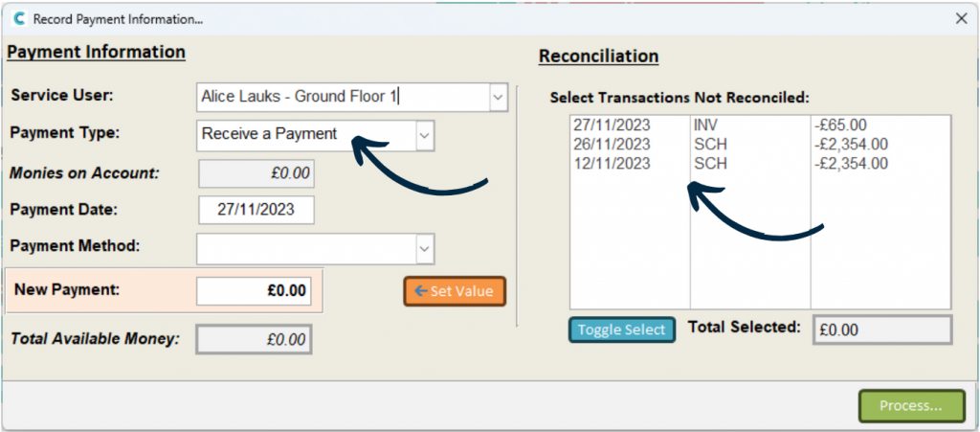Expand the Service User dropdown arrow
The width and height of the screenshot is (980, 432).
498,98
